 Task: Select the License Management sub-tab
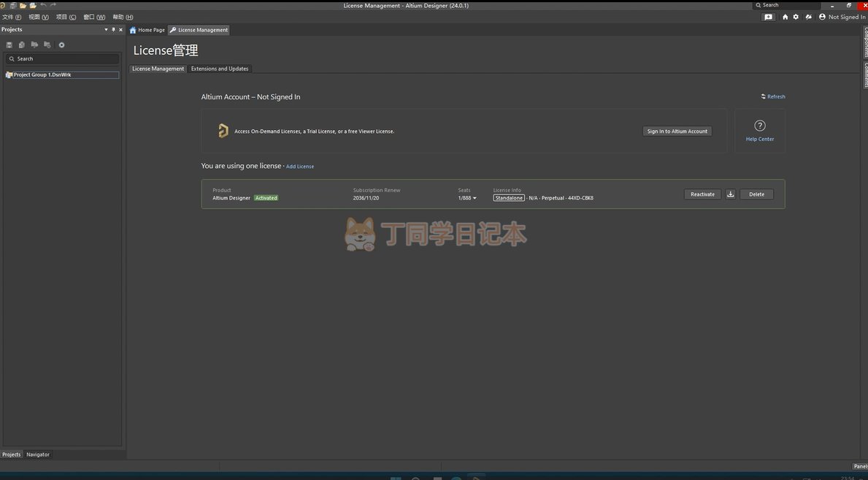[x=158, y=69]
